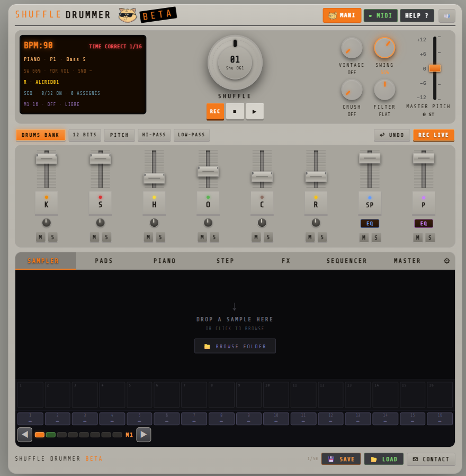Open the SP channel EQ
The image size is (466, 476).
(x=370, y=224)
